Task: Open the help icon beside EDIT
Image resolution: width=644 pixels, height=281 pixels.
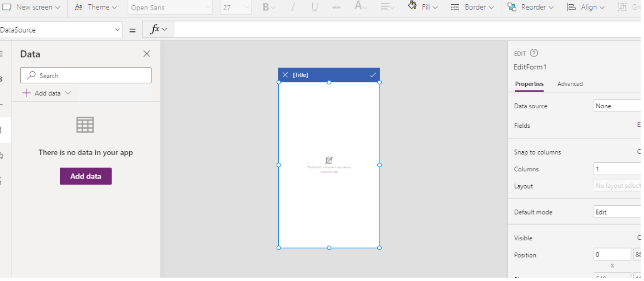Action: tap(534, 53)
